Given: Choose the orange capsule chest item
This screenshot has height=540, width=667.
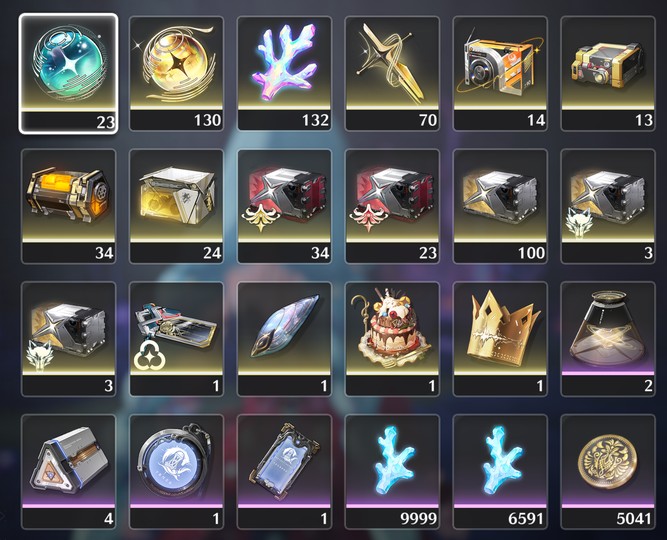Looking at the screenshot, I should [x=68, y=206].
